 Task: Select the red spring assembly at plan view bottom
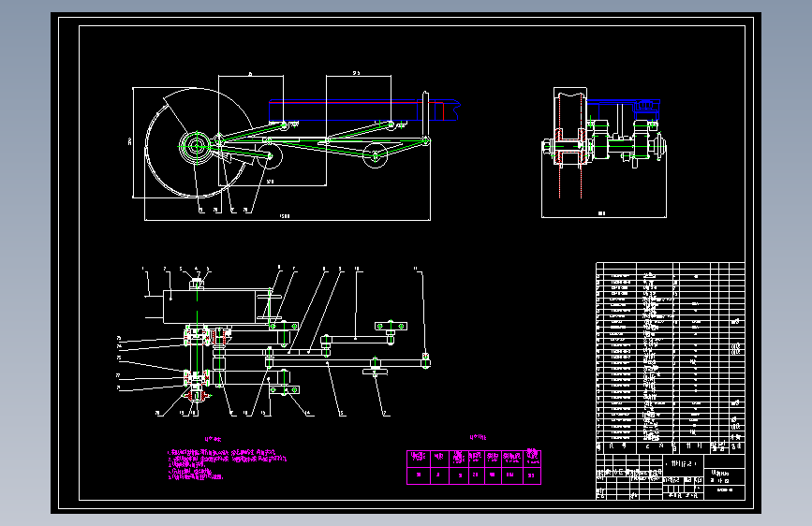tap(197, 396)
